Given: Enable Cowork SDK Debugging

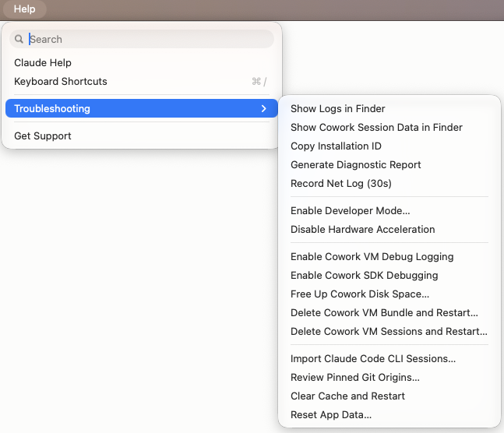Looking at the screenshot, I should 389,275.
